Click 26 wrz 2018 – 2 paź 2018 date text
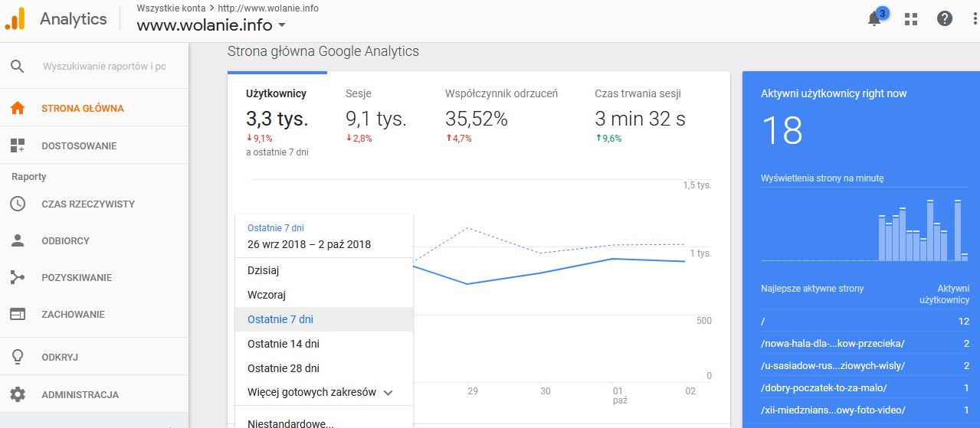 (309, 244)
